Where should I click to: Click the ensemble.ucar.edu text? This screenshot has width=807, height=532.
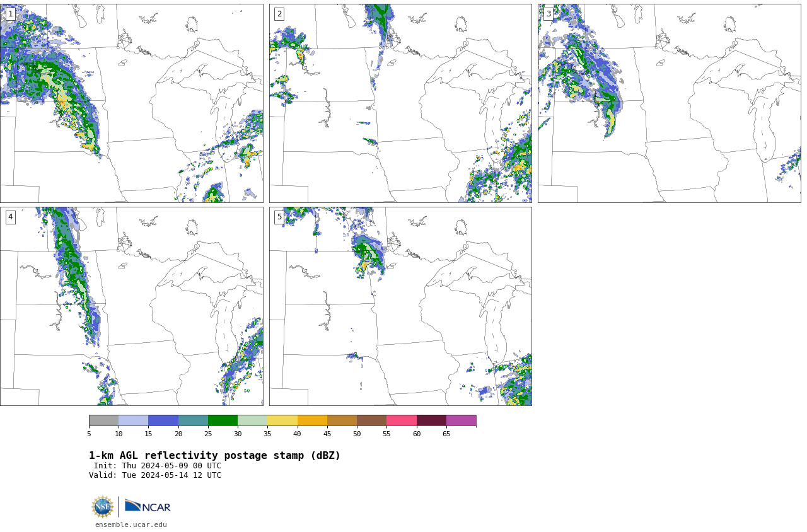pos(131,524)
